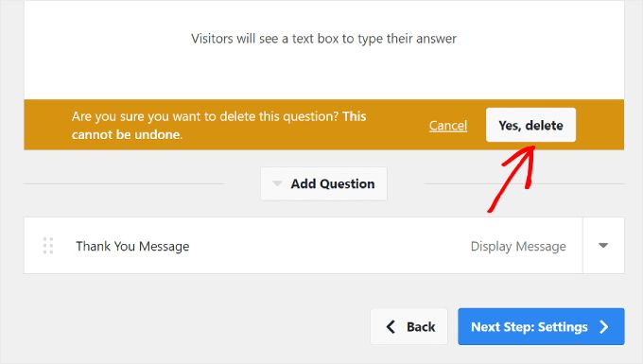Click the 'Visitors will see a text box' text
The image size is (643, 364).
point(323,39)
